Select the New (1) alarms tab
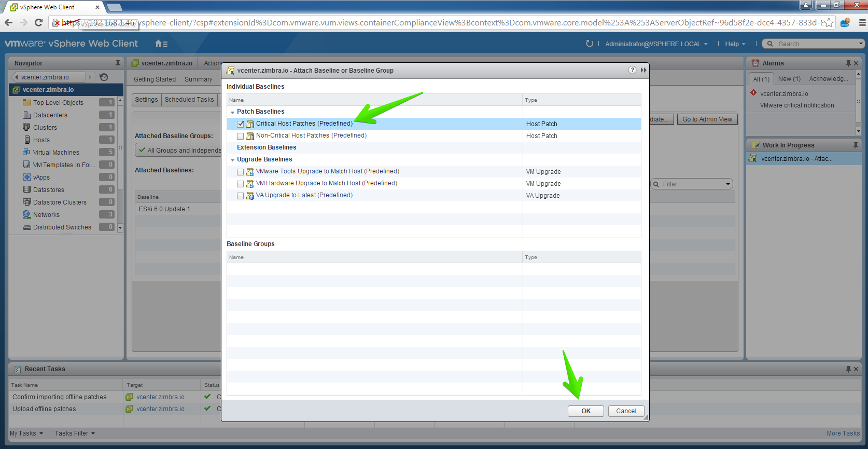 (x=789, y=79)
